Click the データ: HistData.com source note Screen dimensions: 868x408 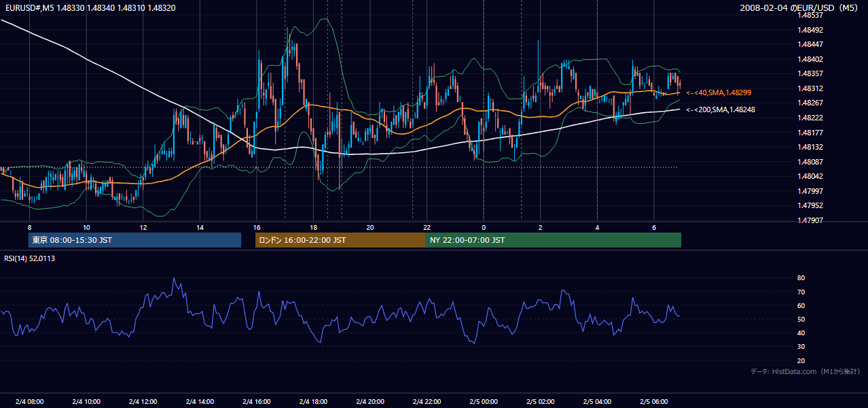click(806, 371)
